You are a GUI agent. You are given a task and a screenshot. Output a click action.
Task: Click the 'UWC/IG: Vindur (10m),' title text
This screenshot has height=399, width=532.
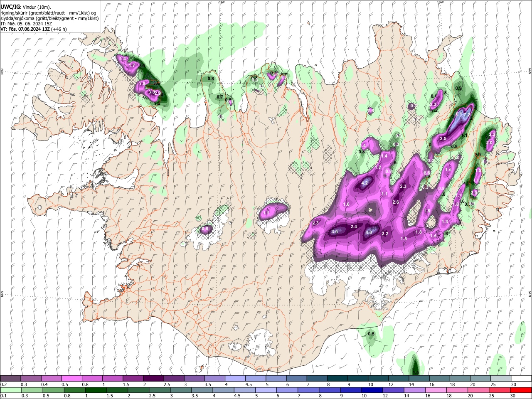(x=26, y=7)
